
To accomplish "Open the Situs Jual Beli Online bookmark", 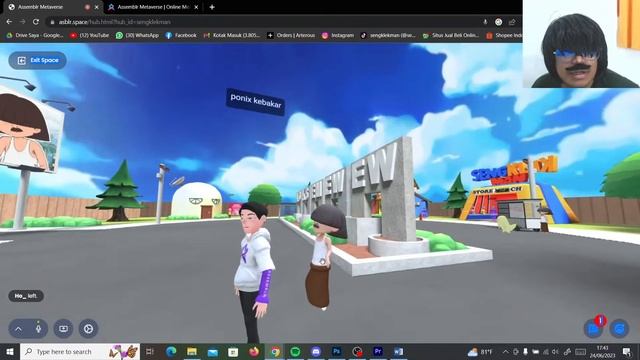I will point(451,36).
